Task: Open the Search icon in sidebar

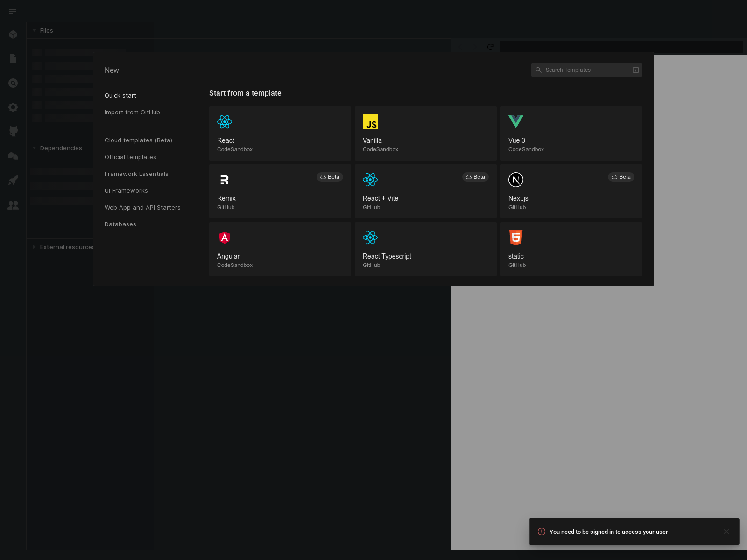Action: [x=13, y=83]
